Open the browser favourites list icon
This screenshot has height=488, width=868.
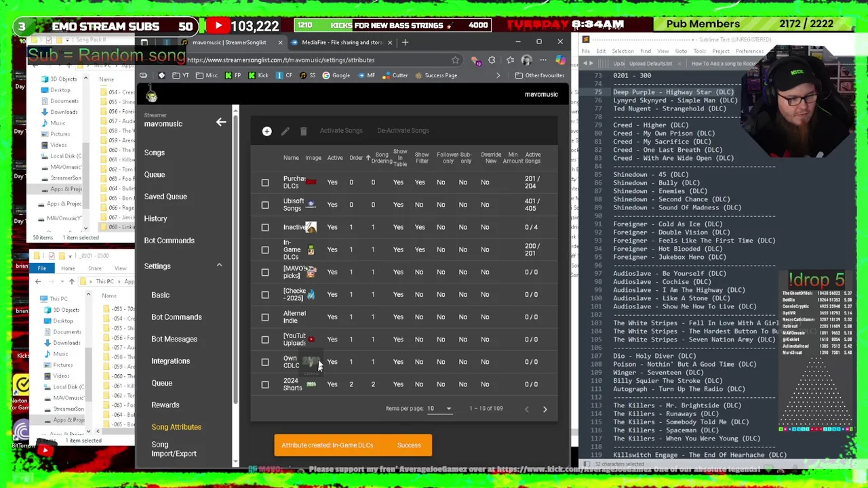pos(510,60)
